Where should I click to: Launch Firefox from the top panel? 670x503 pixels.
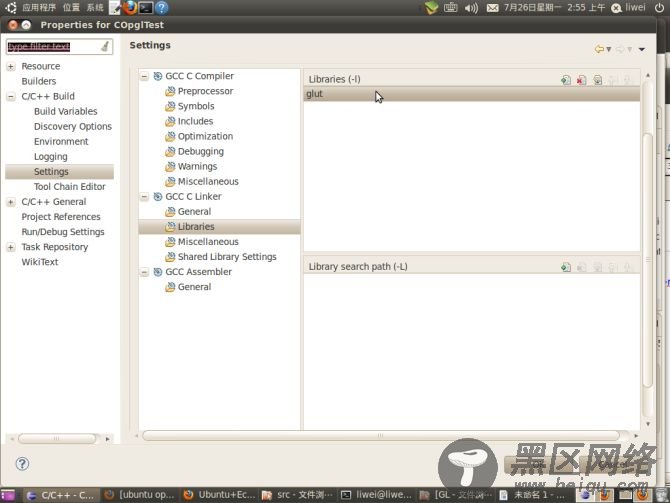click(x=130, y=7)
